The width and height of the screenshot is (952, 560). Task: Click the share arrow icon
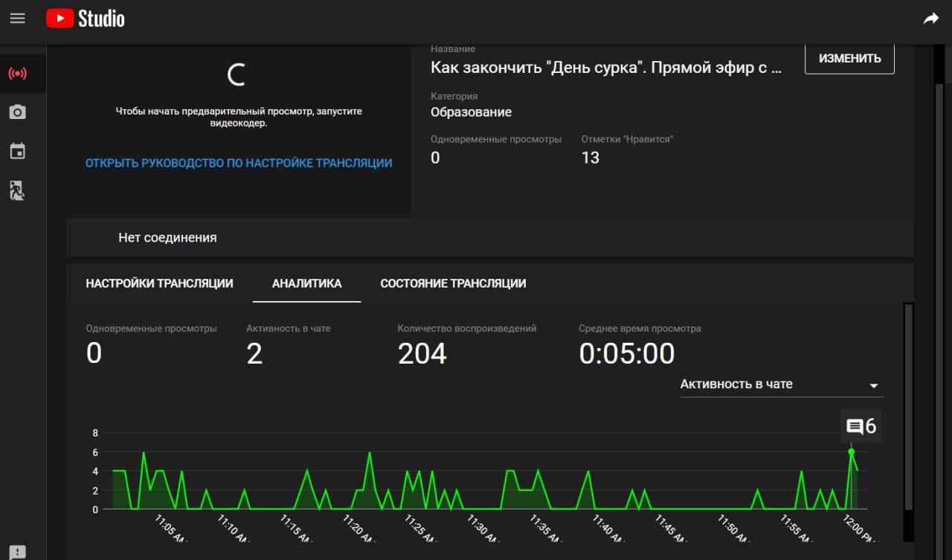(931, 19)
